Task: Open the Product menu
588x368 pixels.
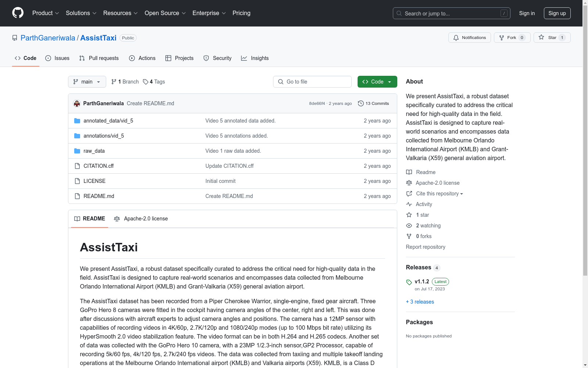Action: 46,13
